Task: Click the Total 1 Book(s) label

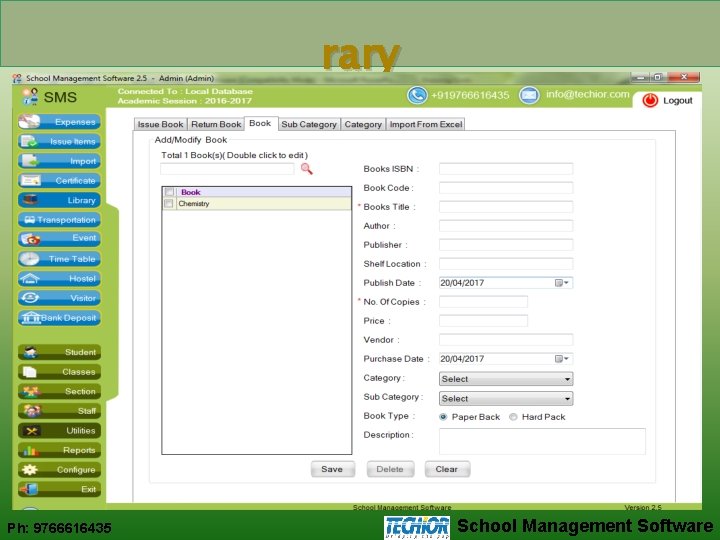Action: (x=234, y=155)
